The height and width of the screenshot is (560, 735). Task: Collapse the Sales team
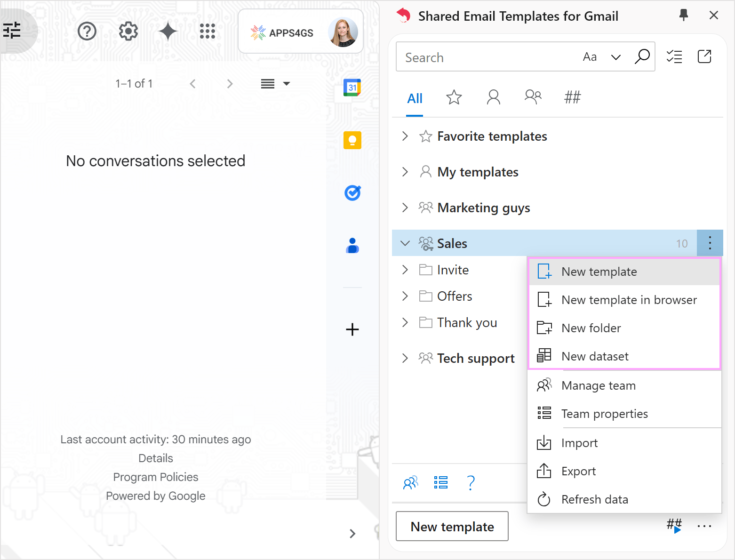[x=405, y=243]
